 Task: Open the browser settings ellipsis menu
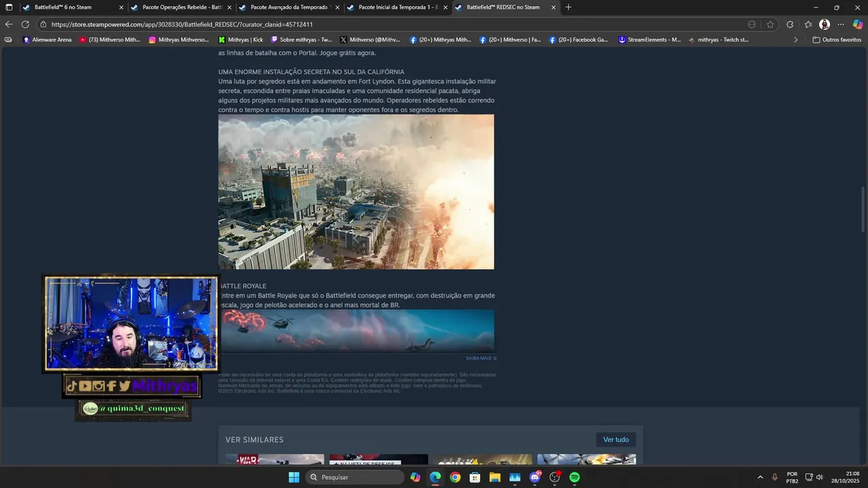pyautogui.click(x=841, y=24)
